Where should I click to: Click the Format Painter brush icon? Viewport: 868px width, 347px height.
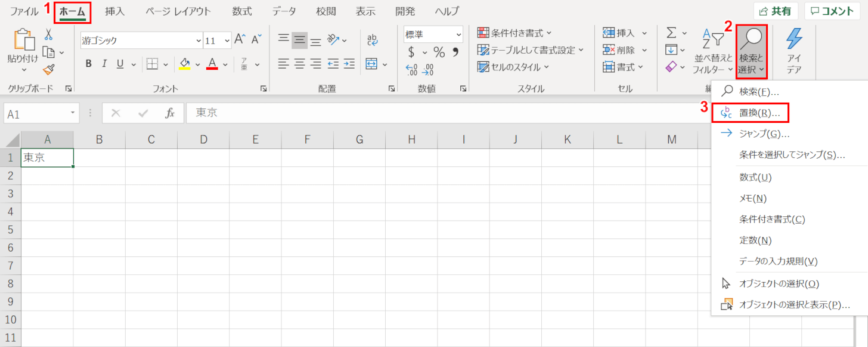tap(49, 70)
